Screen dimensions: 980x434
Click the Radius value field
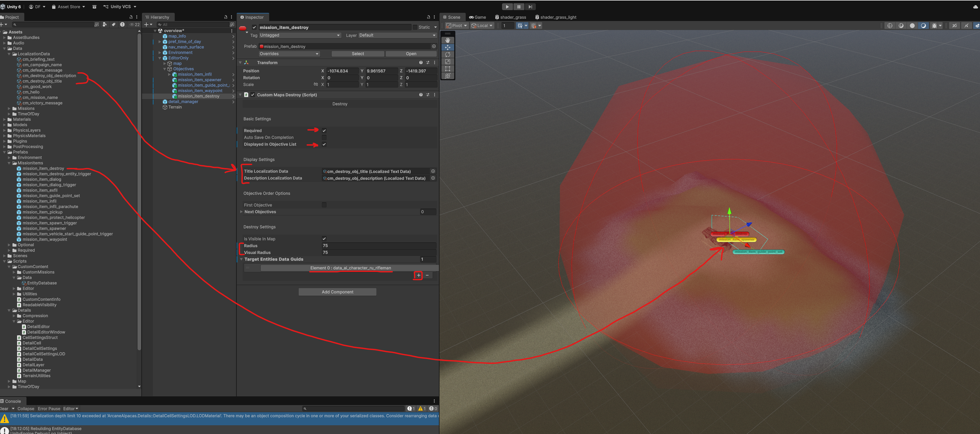tap(378, 246)
